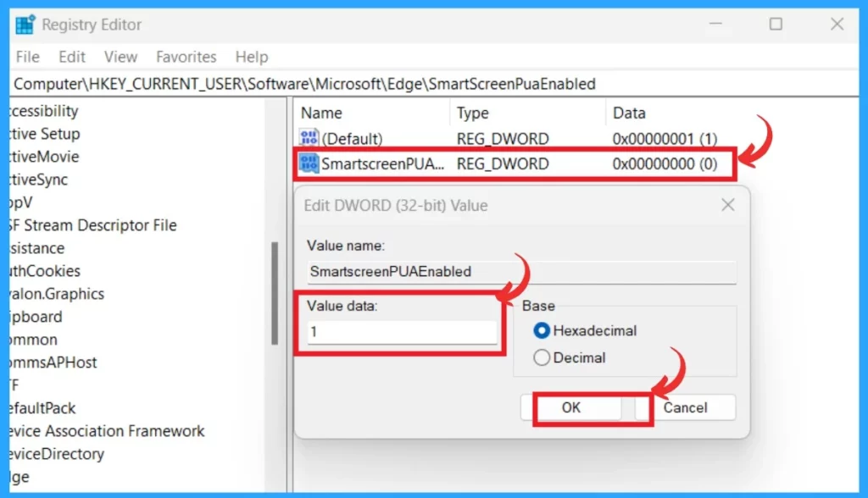Close the Registry Editor window
Image resolution: width=868 pixels, height=498 pixels.
(x=837, y=25)
